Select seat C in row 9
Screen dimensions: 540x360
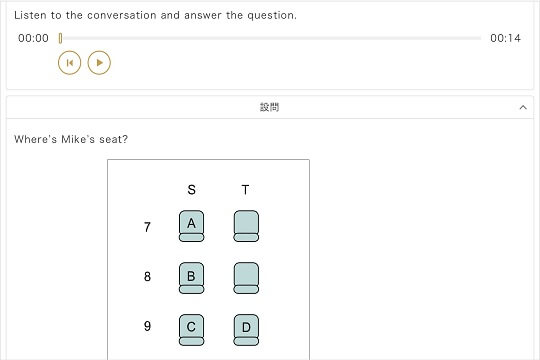coord(191,330)
